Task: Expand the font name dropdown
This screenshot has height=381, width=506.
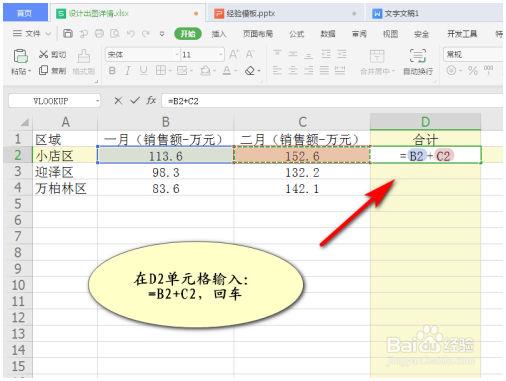Action: coord(177,54)
